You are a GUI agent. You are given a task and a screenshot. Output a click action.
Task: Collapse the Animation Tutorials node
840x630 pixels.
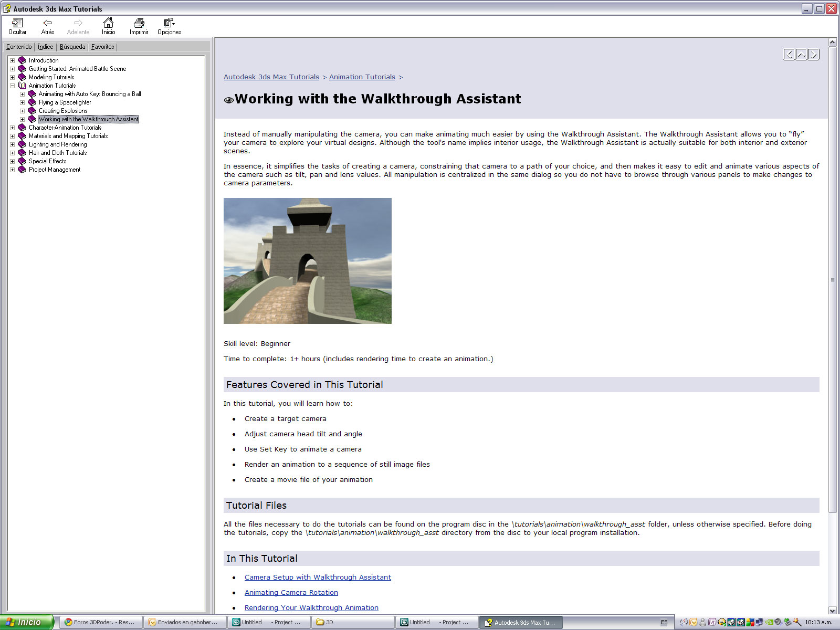[12, 86]
